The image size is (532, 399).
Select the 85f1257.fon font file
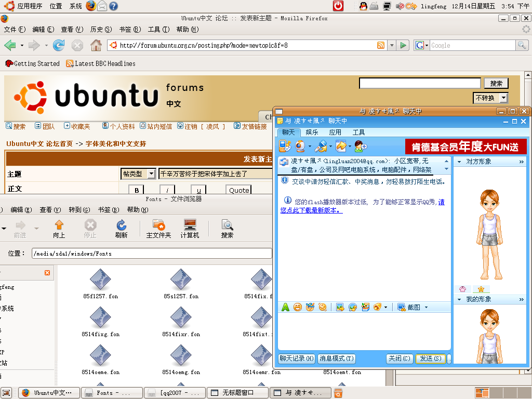click(100, 284)
